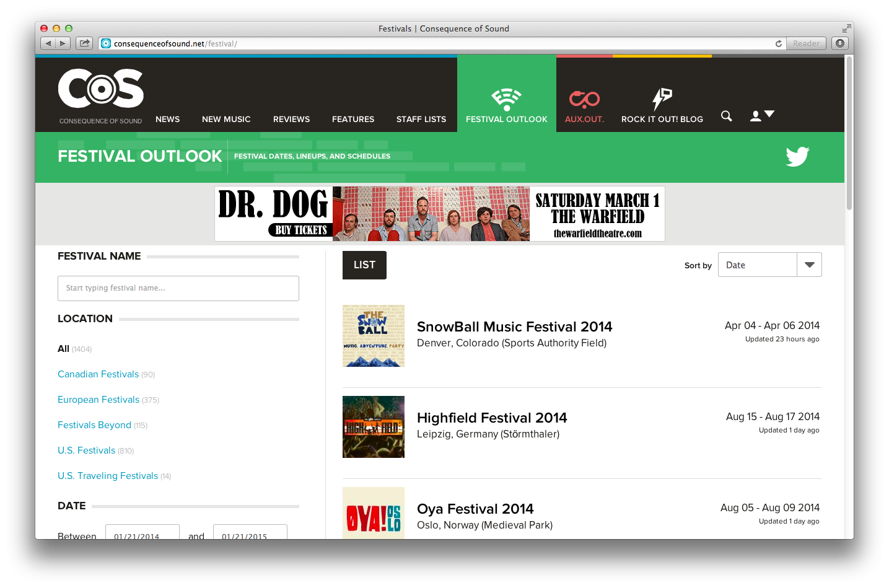Click the start date field 01/21/2014
889x588 pixels.
142,532
